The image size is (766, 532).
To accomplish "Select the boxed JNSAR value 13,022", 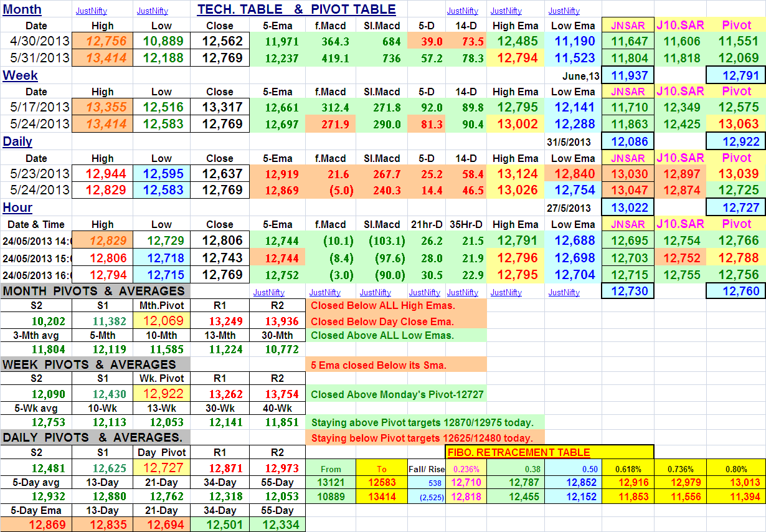I will tap(628, 207).
